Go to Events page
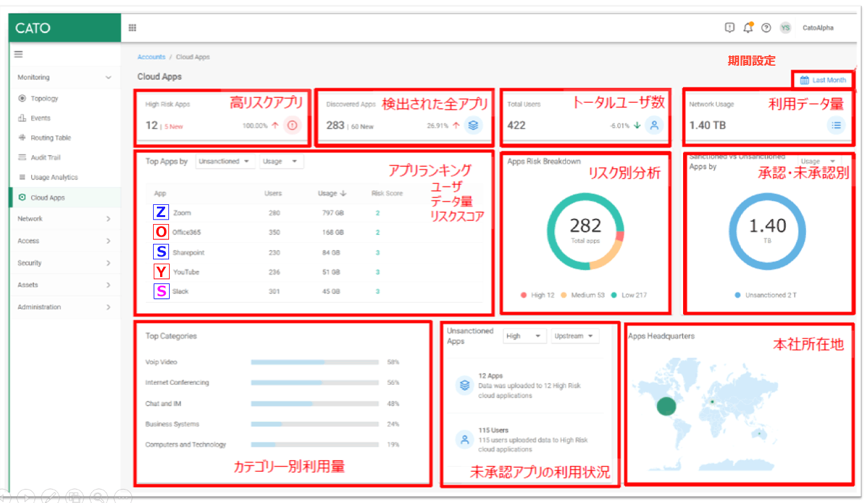This screenshot has width=868, height=503. pos(40,118)
